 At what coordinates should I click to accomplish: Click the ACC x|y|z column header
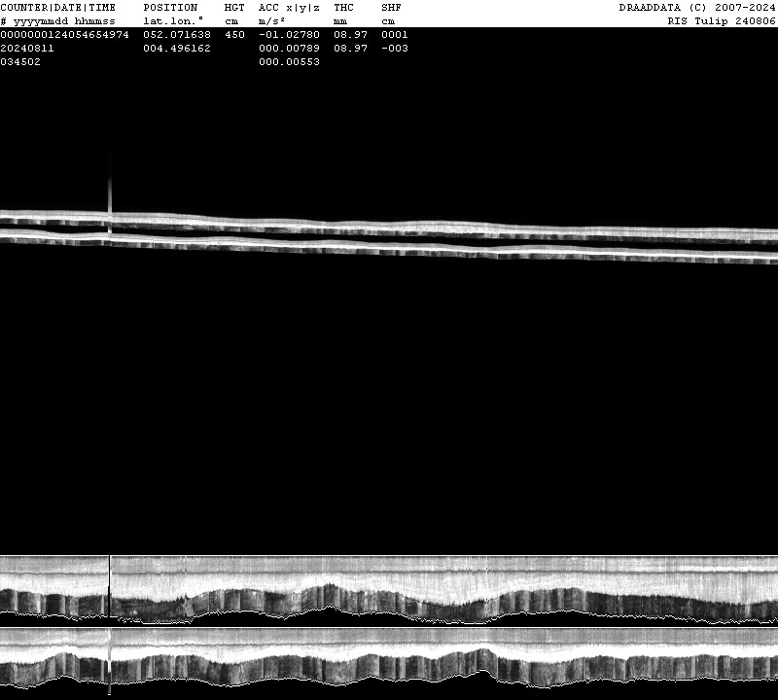click(x=289, y=7)
